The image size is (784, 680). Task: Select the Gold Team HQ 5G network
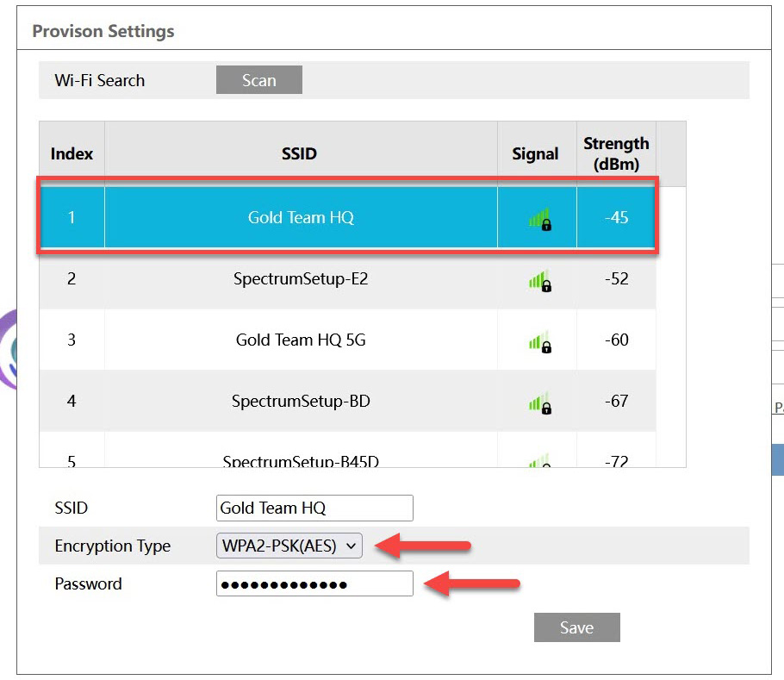301,340
